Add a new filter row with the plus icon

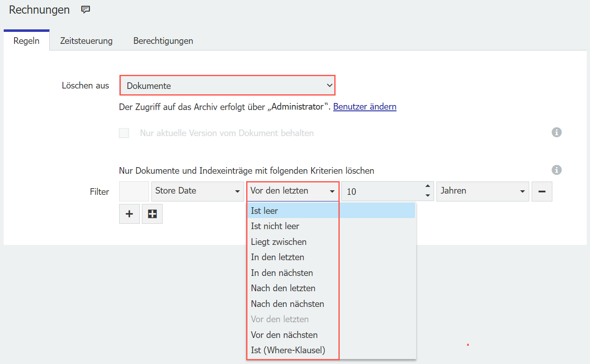[129, 214]
